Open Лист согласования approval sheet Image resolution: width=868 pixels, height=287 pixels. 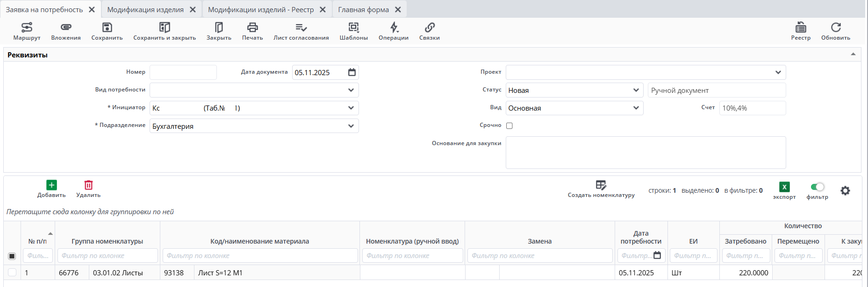click(301, 28)
